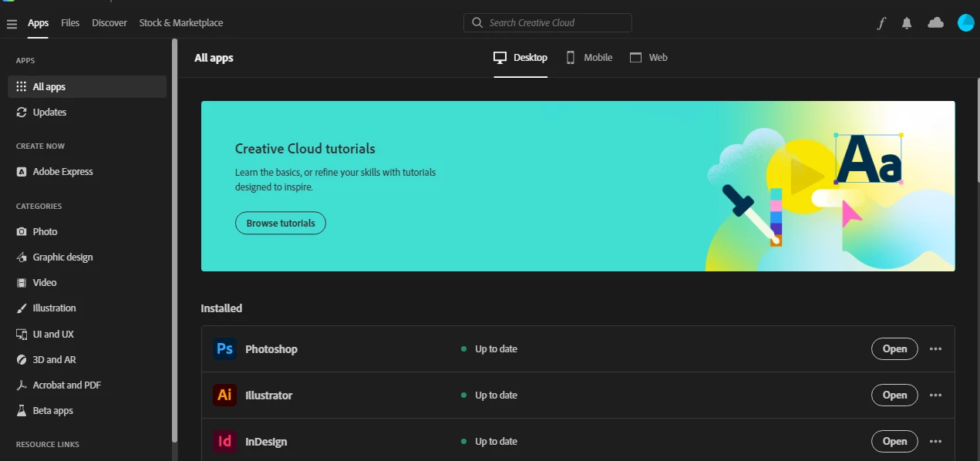
Task: Select 3D and AR category label
Action: click(x=55, y=360)
